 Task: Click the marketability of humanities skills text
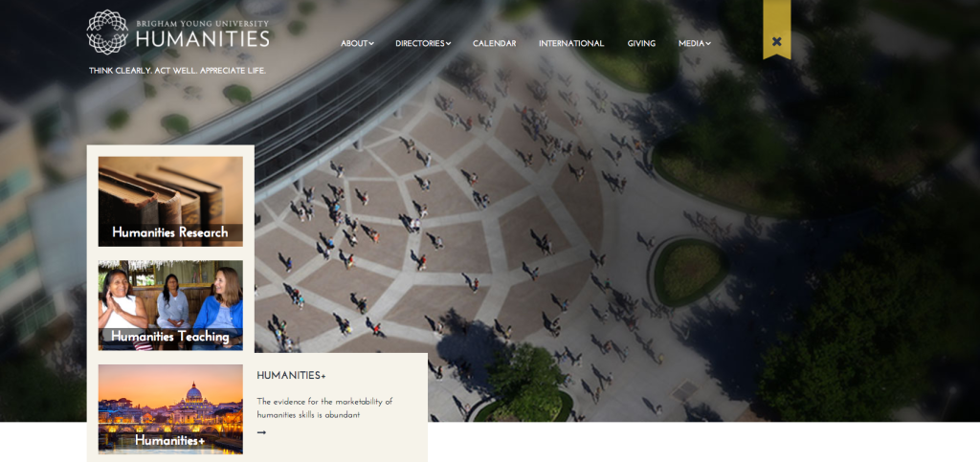click(324, 408)
